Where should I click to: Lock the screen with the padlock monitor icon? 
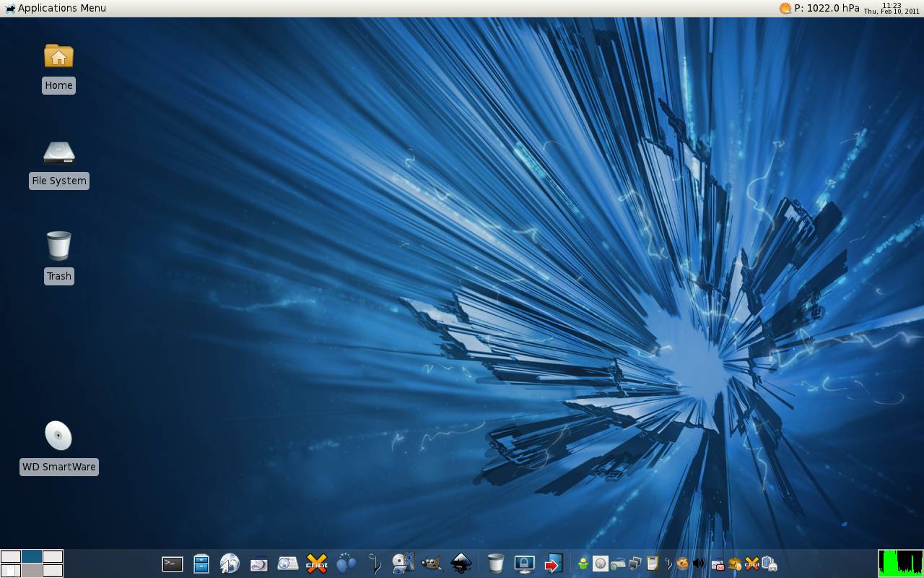tap(525, 564)
